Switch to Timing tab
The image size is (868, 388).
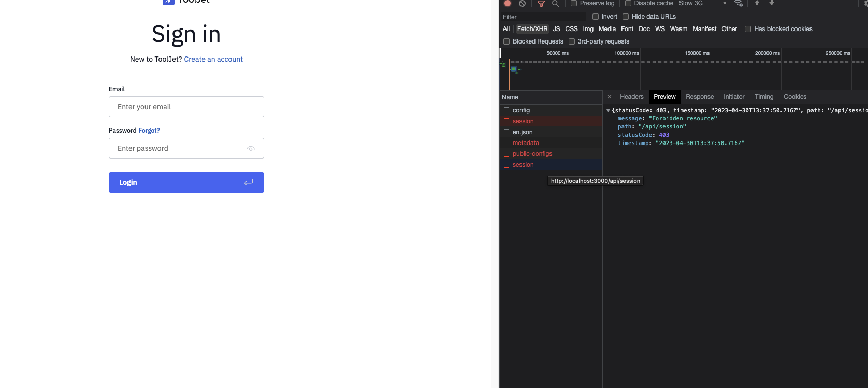click(764, 97)
